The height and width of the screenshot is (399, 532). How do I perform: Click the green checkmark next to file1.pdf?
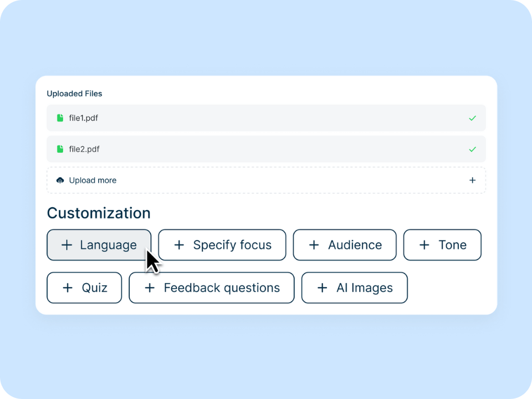[x=473, y=117]
